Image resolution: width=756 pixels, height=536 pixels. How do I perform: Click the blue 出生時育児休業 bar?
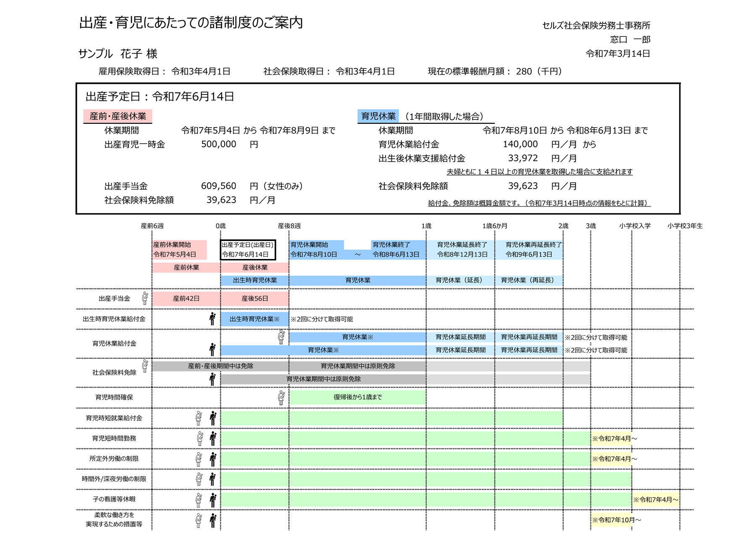click(255, 280)
